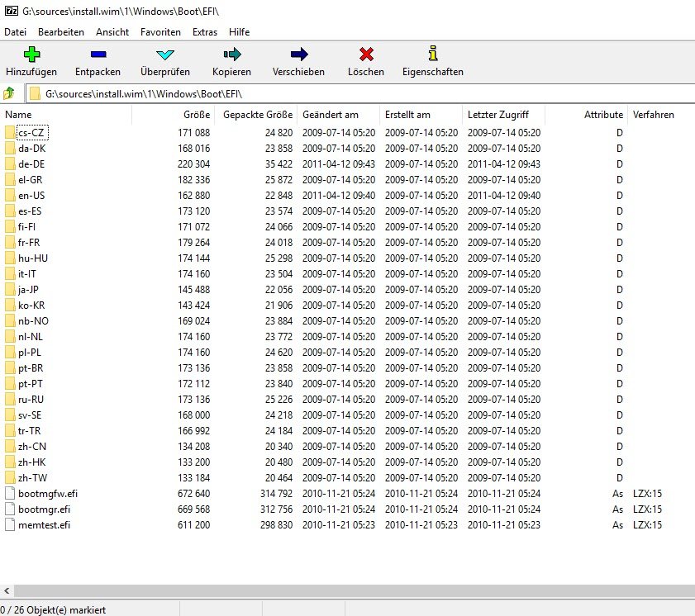The height and width of the screenshot is (616, 695).
Task: Select the memtest.efi file icon
Action: coord(10,525)
